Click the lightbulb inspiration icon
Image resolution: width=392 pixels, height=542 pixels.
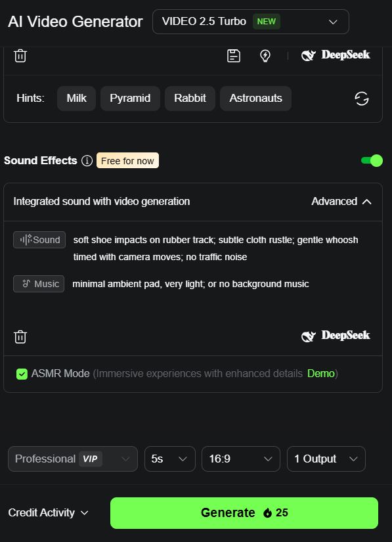click(265, 56)
